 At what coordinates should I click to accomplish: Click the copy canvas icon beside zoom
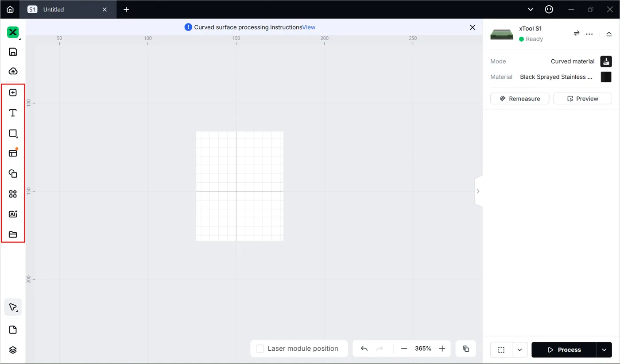pyautogui.click(x=466, y=349)
